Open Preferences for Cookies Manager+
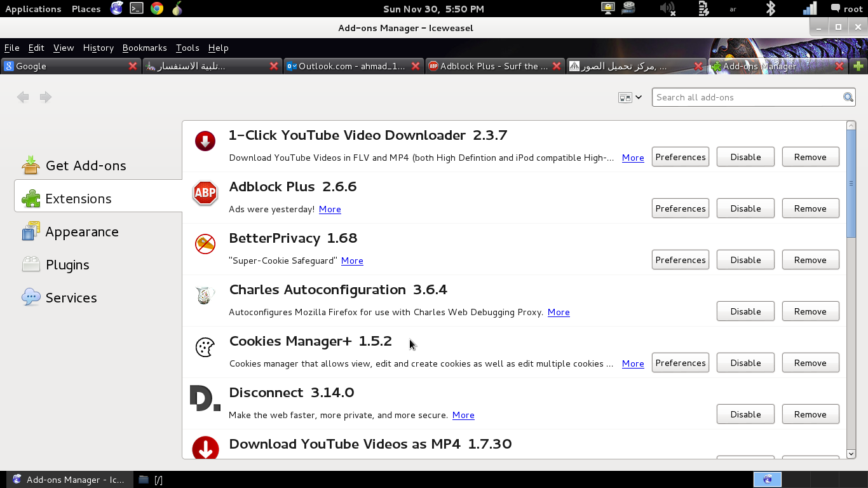The image size is (868, 488). pyautogui.click(x=680, y=363)
